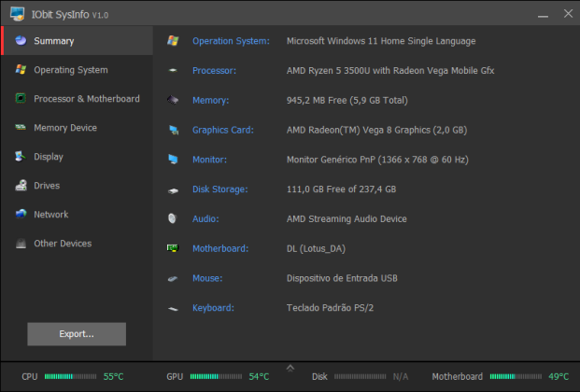Open Processor & Motherboard section

pyautogui.click(x=77, y=98)
